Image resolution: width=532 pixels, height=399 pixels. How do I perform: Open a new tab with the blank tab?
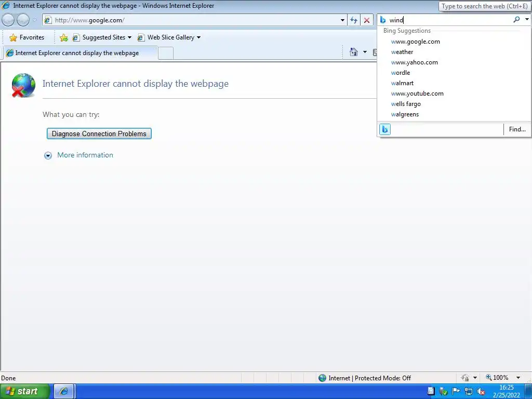(x=166, y=54)
